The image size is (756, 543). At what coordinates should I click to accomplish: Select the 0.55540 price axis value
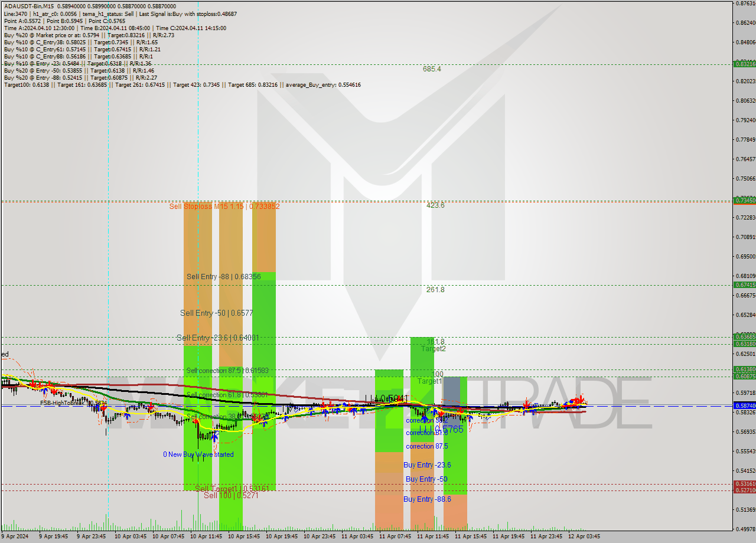745,452
